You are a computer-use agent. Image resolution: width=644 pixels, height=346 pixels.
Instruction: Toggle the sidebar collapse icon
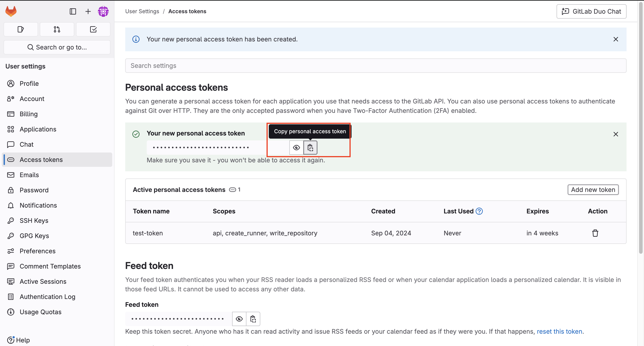[73, 11]
